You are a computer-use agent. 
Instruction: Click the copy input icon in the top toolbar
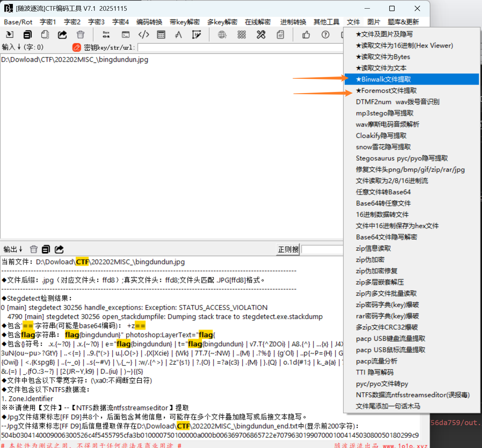pyautogui.click(x=28, y=35)
